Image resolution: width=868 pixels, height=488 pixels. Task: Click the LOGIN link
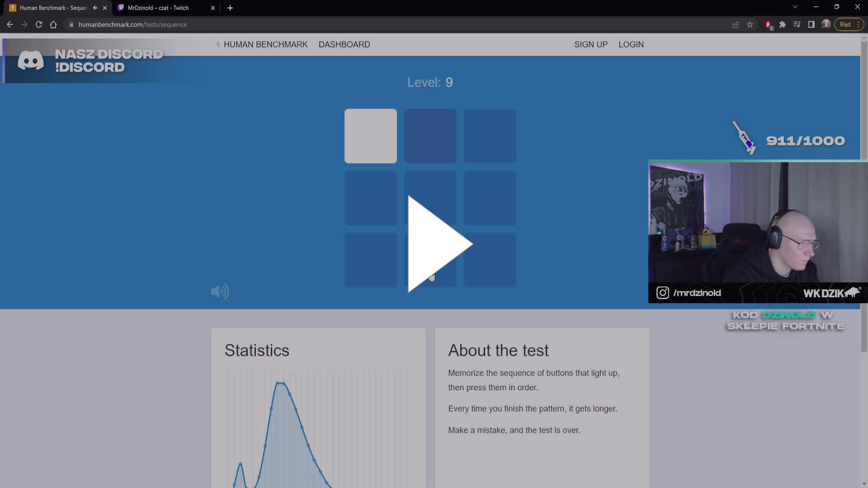[631, 44]
